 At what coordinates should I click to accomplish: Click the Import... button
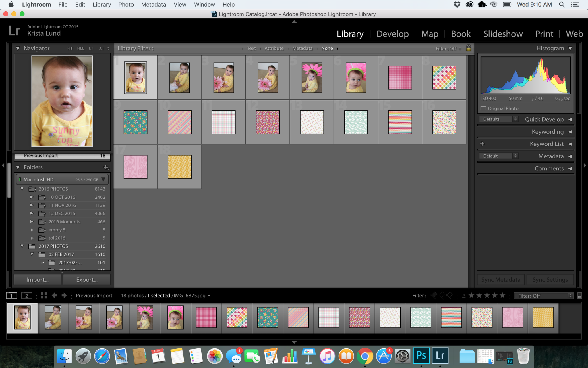coord(37,280)
